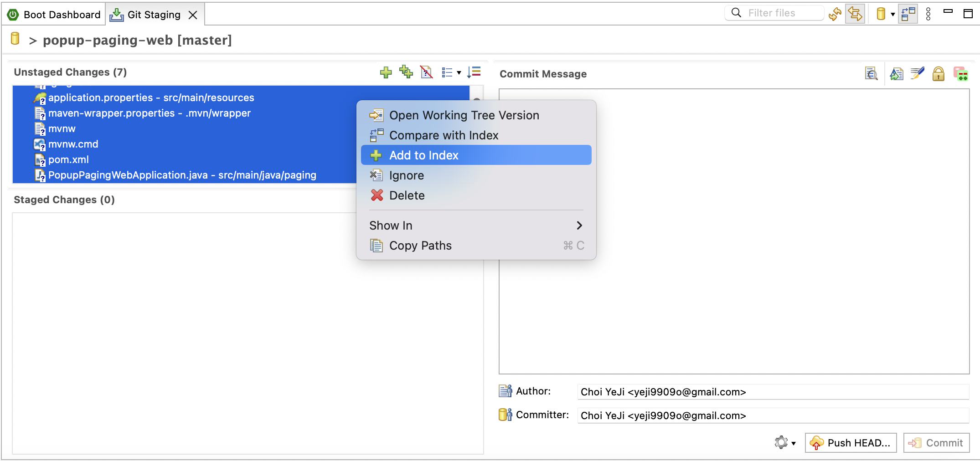Open the switch repository dropdown arrow
Image resolution: width=980 pixels, height=461 pixels.
892,15
